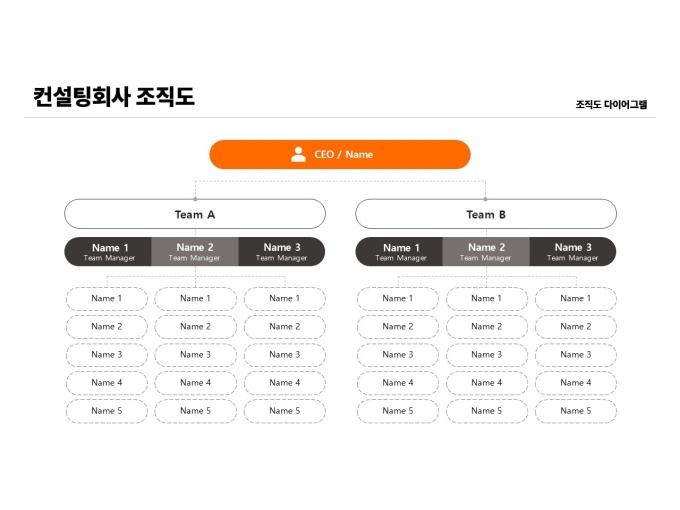
Task: Click Name 1 in Team A's first column
Action: pyautogui.click(x=107, y=299)
